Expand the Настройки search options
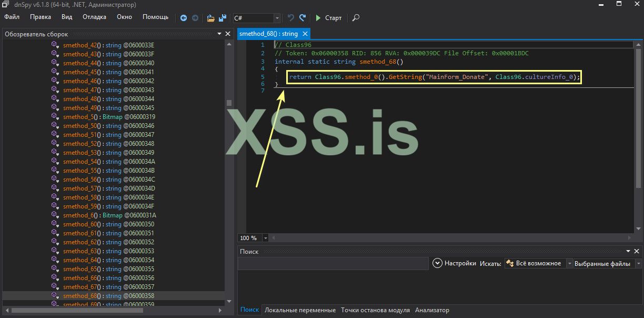Screen dimensions: 644x318 (x=437, y=263)
